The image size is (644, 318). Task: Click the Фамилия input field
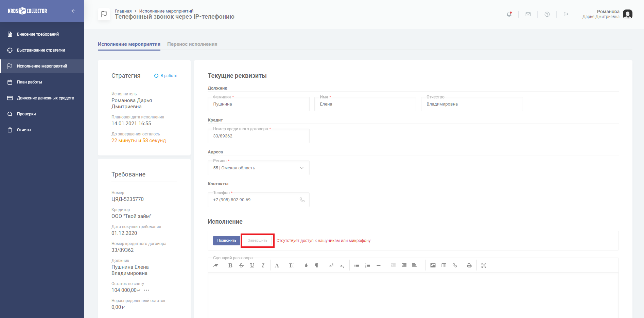tap(258, 104)
